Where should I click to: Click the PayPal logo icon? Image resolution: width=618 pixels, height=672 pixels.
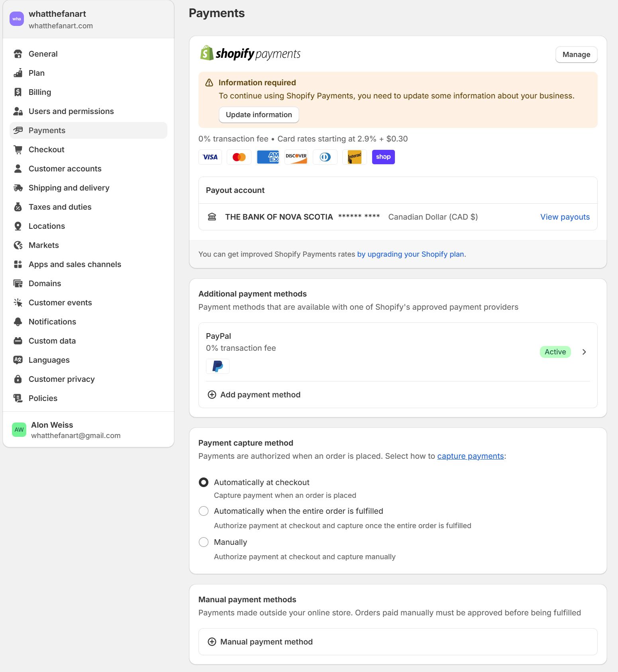click(218, 366)
